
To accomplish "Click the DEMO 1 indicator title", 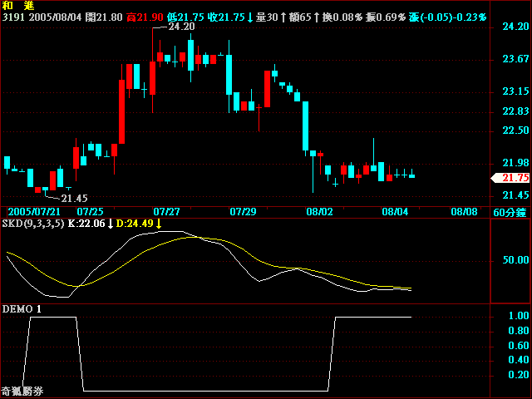I will click(x=22, y=309).
